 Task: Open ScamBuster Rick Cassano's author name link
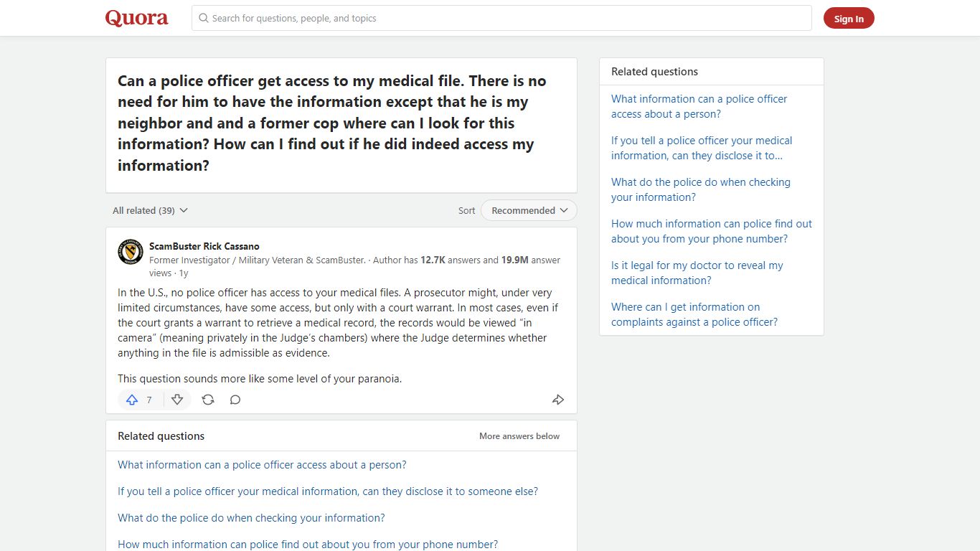click(x=204, y=246)
